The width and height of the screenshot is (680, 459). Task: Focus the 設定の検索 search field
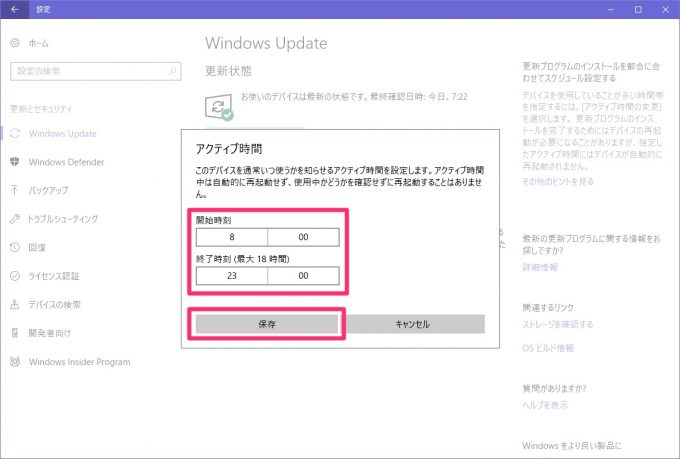point(95,71)
